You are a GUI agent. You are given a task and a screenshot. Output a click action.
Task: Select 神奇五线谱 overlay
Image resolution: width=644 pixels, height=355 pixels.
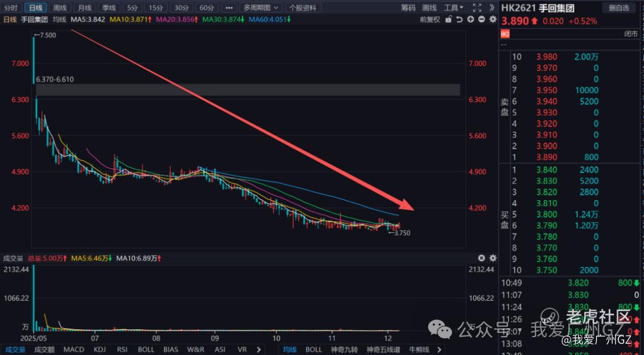pyautogui.click(x=383, y=350)
